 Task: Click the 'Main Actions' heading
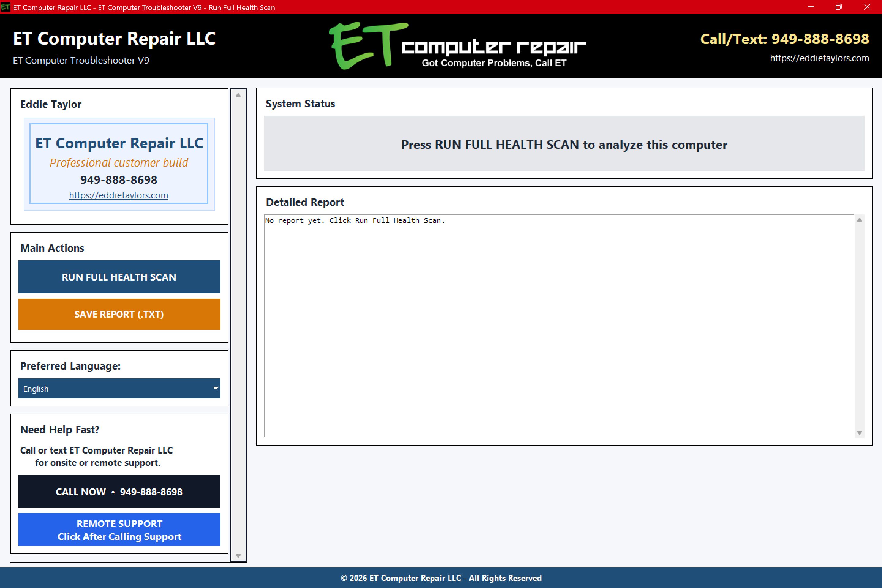click(x=52, y=248)
